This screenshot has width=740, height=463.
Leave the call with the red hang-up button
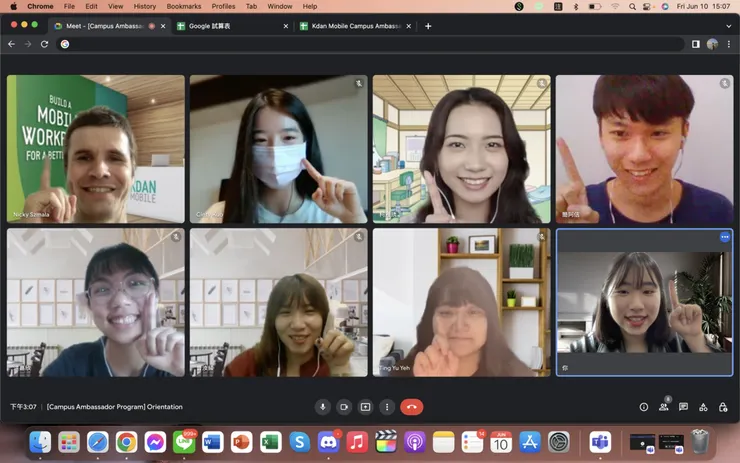pos(412,407)
